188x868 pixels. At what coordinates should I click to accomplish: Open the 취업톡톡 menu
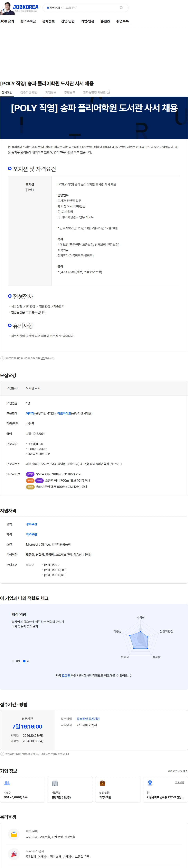[123, 21]
